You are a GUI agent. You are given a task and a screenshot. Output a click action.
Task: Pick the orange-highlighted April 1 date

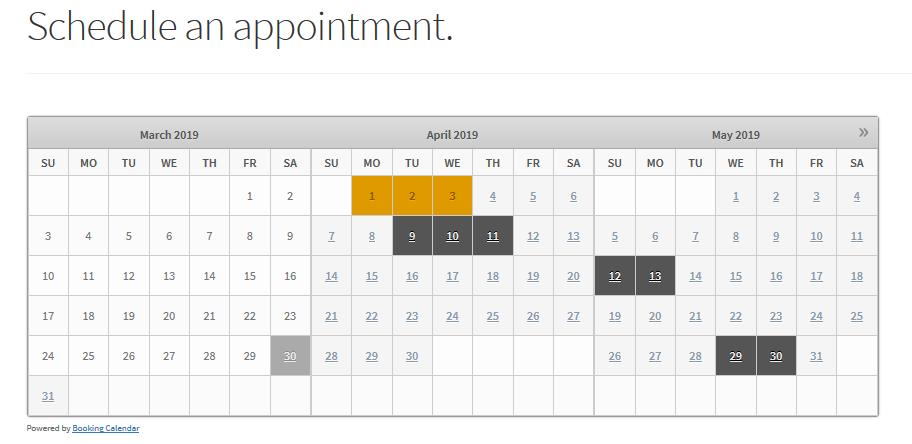(x=372, y=196)
